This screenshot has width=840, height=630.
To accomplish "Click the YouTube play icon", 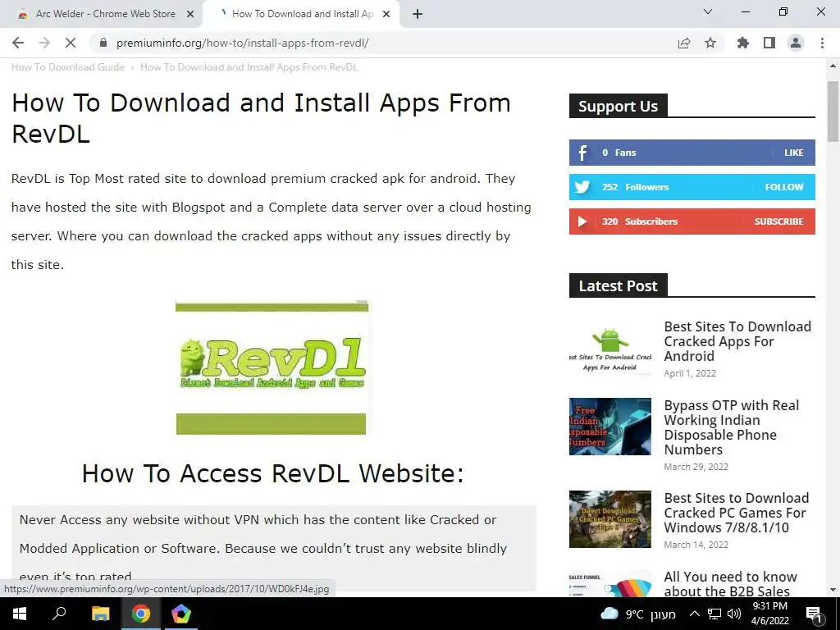I will [582, 221].
